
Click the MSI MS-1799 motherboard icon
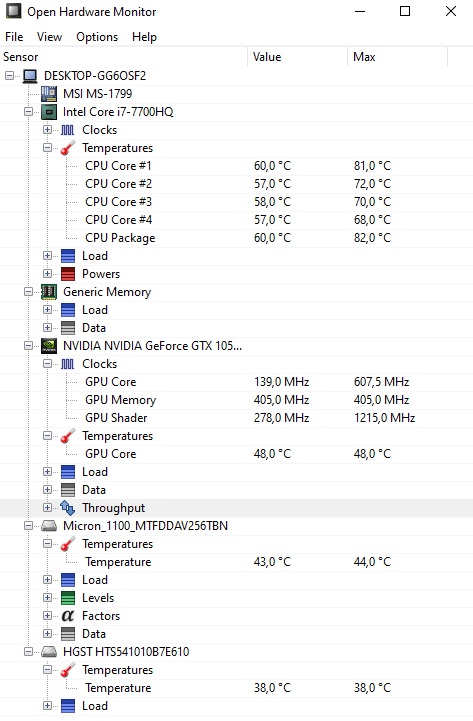coord(49,94)
